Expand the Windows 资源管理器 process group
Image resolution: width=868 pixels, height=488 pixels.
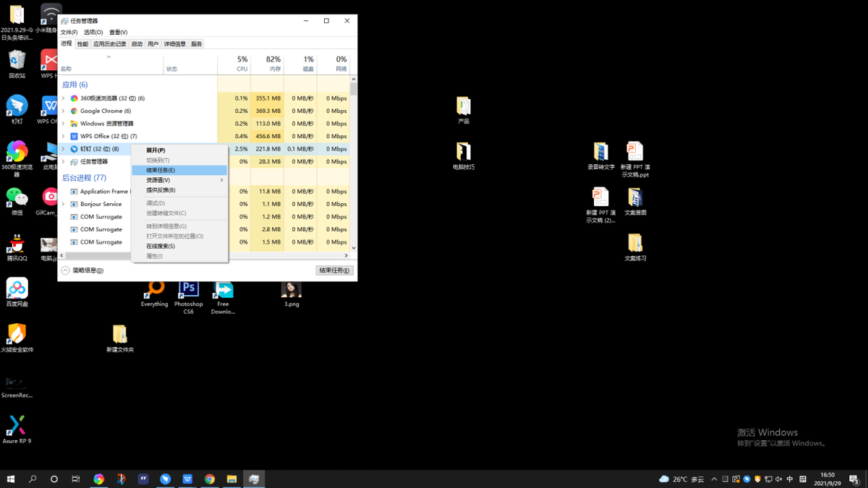64,124
